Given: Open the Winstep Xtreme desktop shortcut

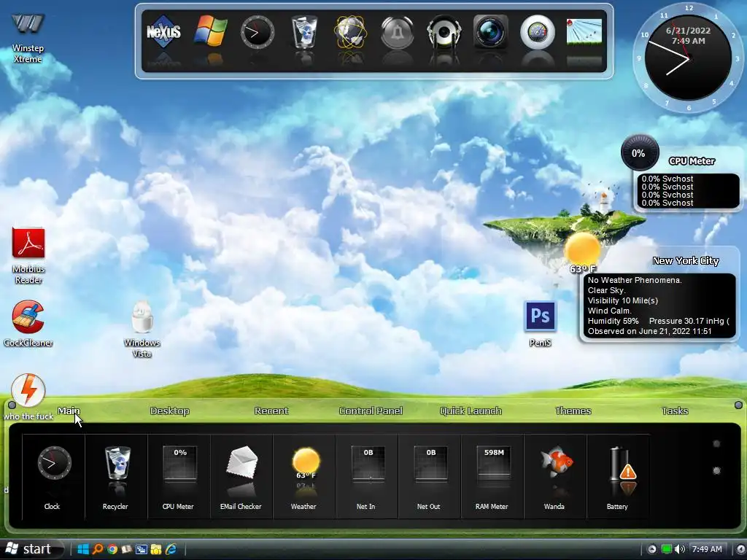Looking at the screenshot, I should pyautogui.click(x=28, y=38).
